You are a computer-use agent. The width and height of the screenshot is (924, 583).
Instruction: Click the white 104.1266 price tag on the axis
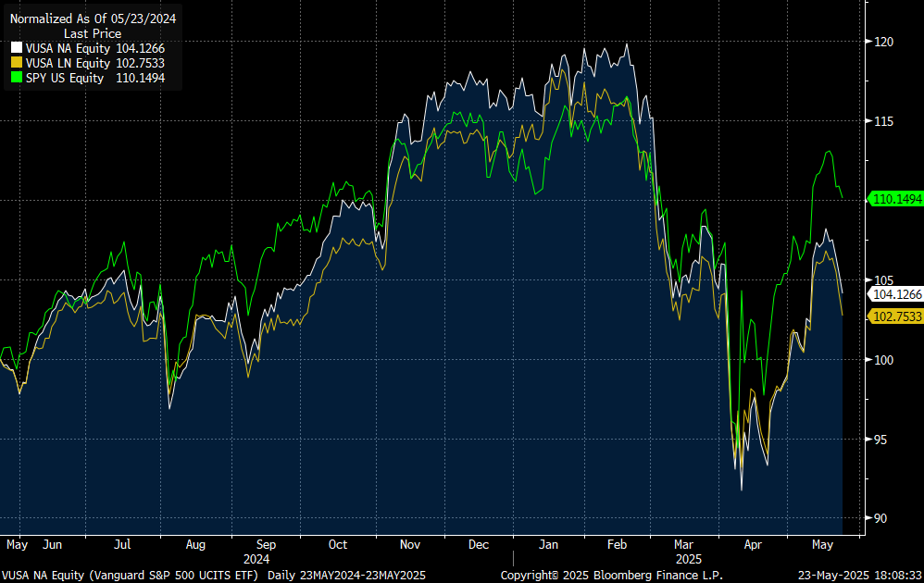(895, 294)
